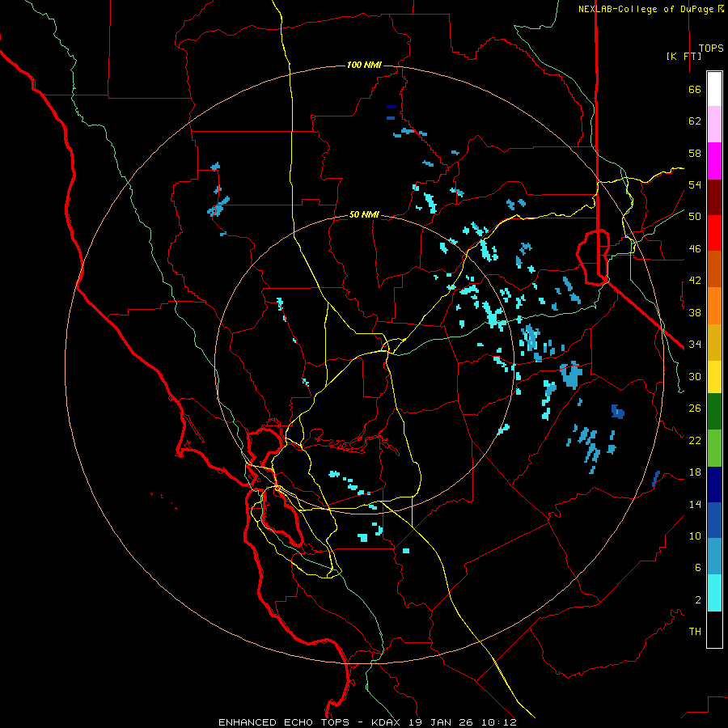Select the magenta legend color block
Image resolution: width=728 pixels, height=728 pixels.
[714, 161]
